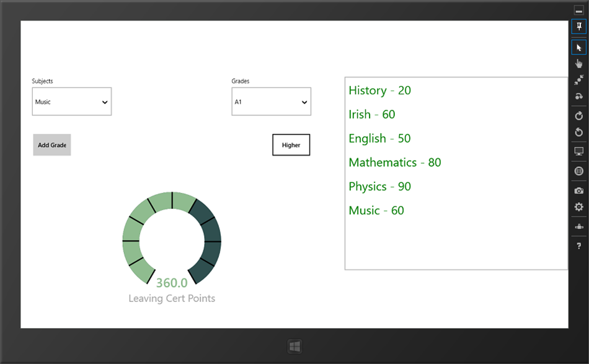Open network properties icon in simulator sidebar
Screen dimensions: 589x364
click(579, 226)
